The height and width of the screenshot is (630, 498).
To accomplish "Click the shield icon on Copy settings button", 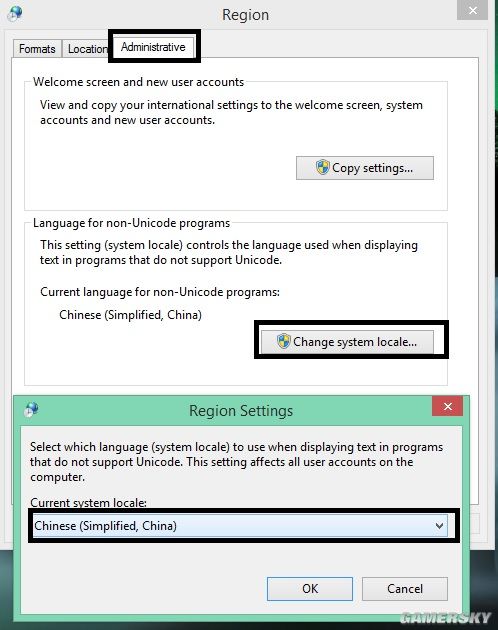I will coord(322,167).
